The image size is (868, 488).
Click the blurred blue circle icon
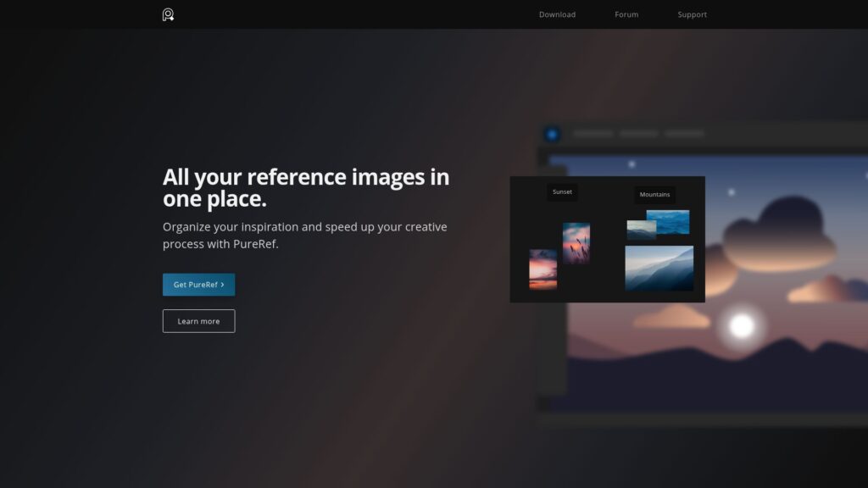click(x=552, y=134)
